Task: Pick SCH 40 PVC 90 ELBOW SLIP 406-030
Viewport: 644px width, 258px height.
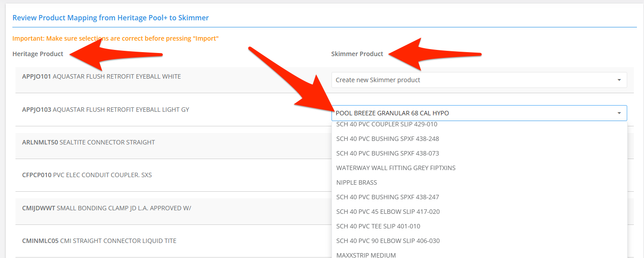Action: pyautogui.click(x=479, y=241)
